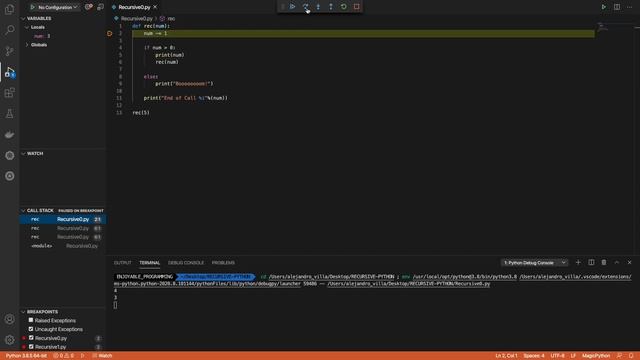This screenshot has height=360, width=640.
Task: Select the Recursive0.py editor tab
Action: 134,7
